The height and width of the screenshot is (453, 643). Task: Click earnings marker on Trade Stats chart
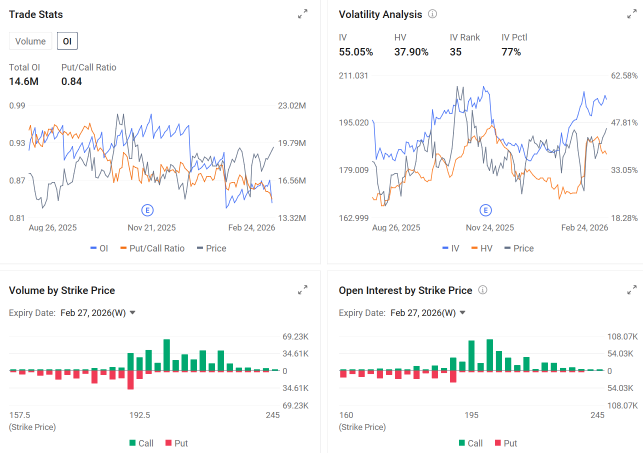[x=147, y=210]
